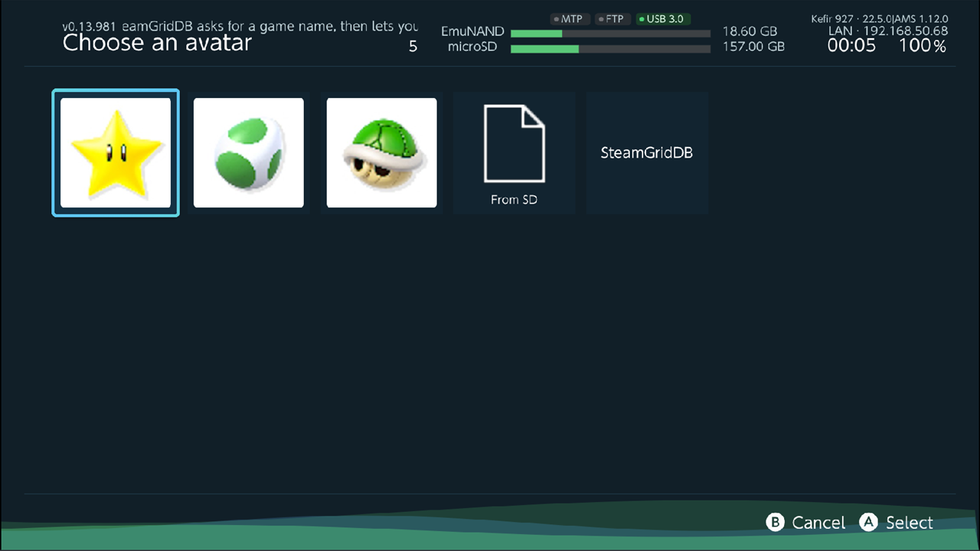Click the microSD storage usage bar
This screenshot has height=551, width=980.
[610, 49]
